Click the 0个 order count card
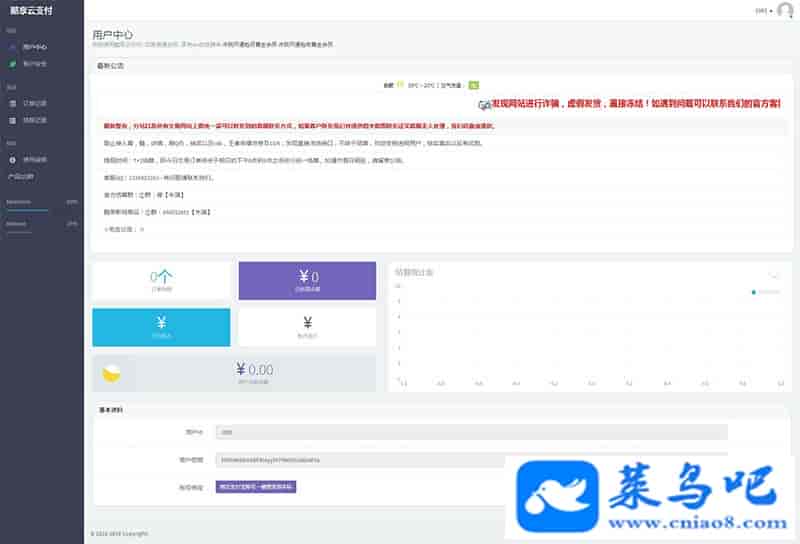Screen dimensions: 800x544 [161, 281]
